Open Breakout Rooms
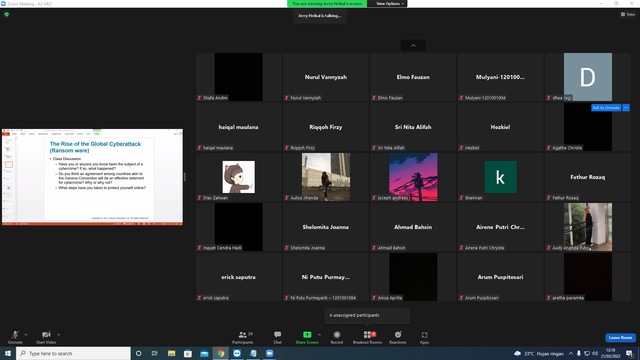 [367, 337]
